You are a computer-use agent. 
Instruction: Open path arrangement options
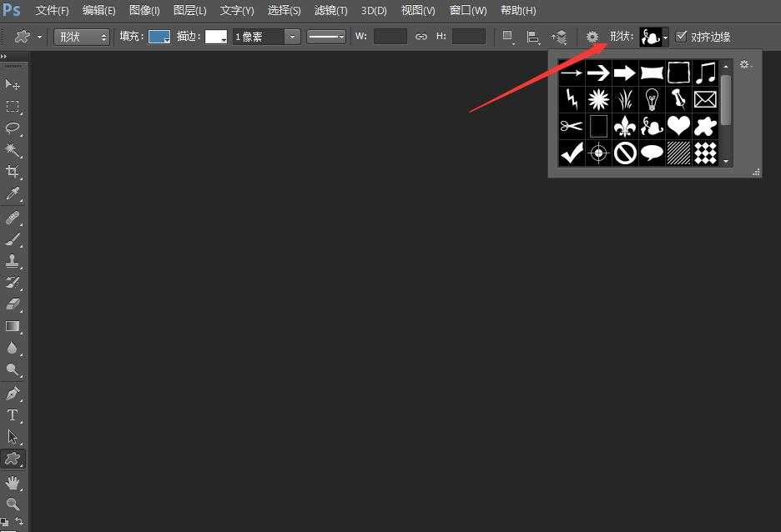(x=559, y=37)
